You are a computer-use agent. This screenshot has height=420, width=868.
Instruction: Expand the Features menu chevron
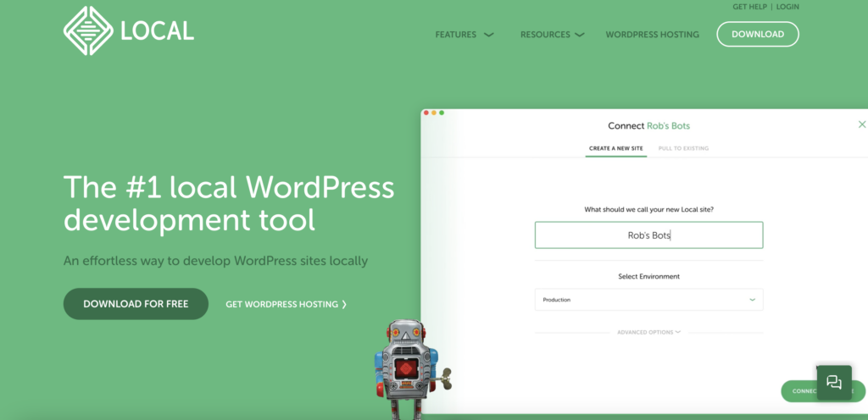tap(488, 34)
